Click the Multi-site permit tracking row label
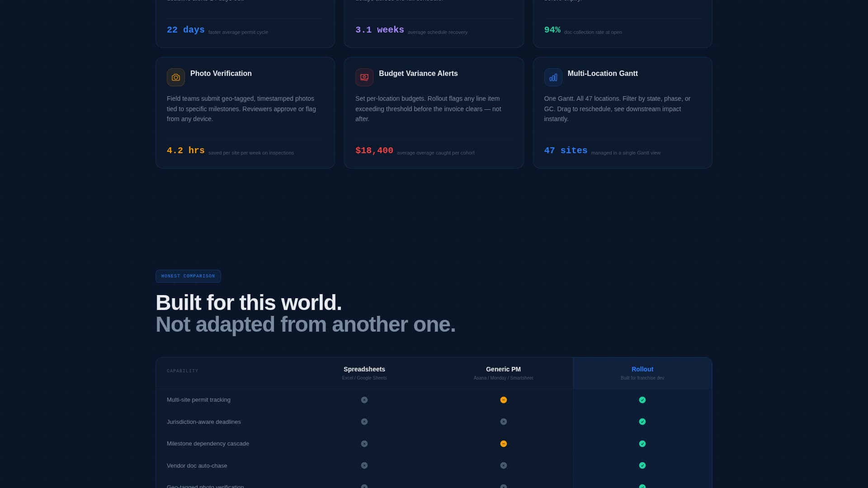 coord(198,400)
